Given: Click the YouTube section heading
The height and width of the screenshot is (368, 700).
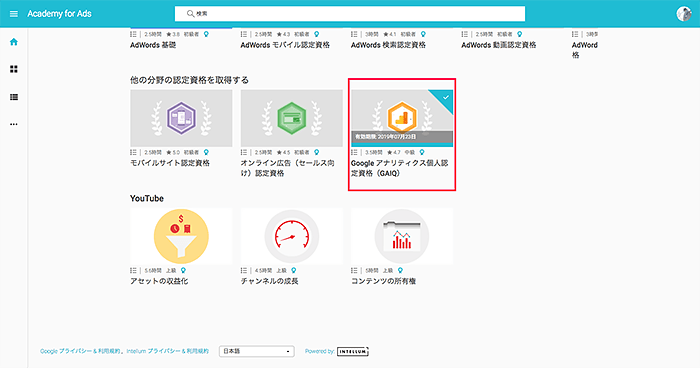Looking at the screenshot, I should tap(147, 198).
